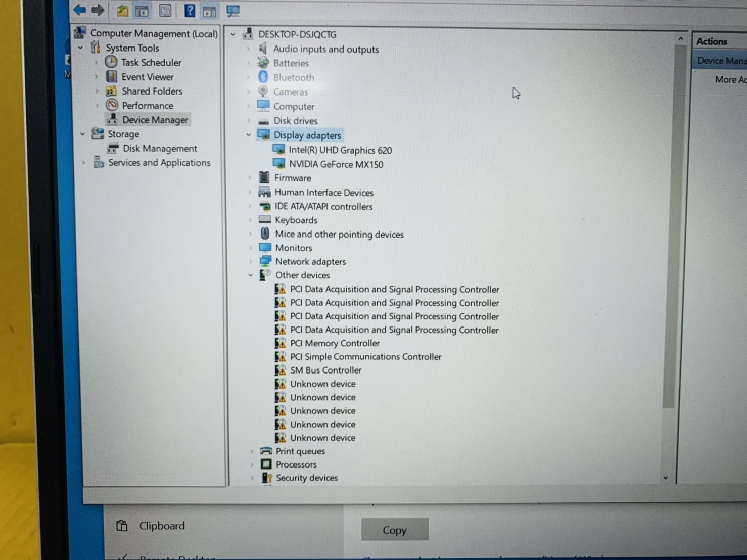Open Event Viewer in System Tools
This screenshot has height=560, width=747.
[147, 77]
